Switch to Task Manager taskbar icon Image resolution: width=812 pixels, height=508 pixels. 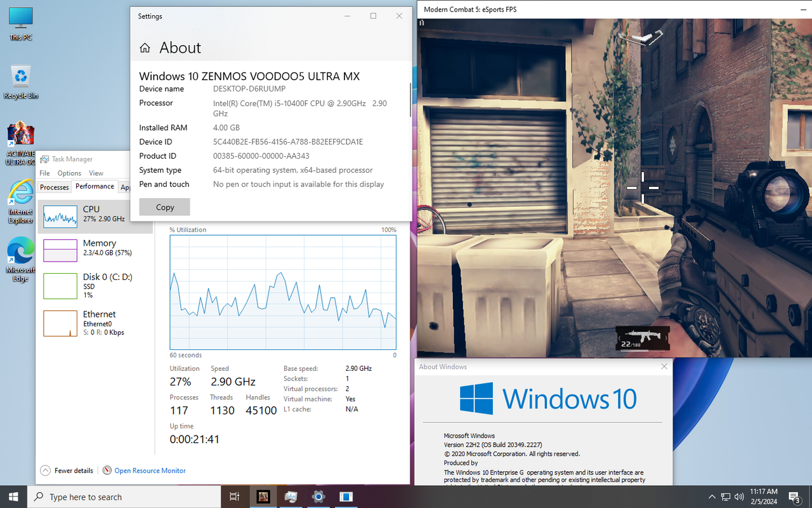(291, 497)
